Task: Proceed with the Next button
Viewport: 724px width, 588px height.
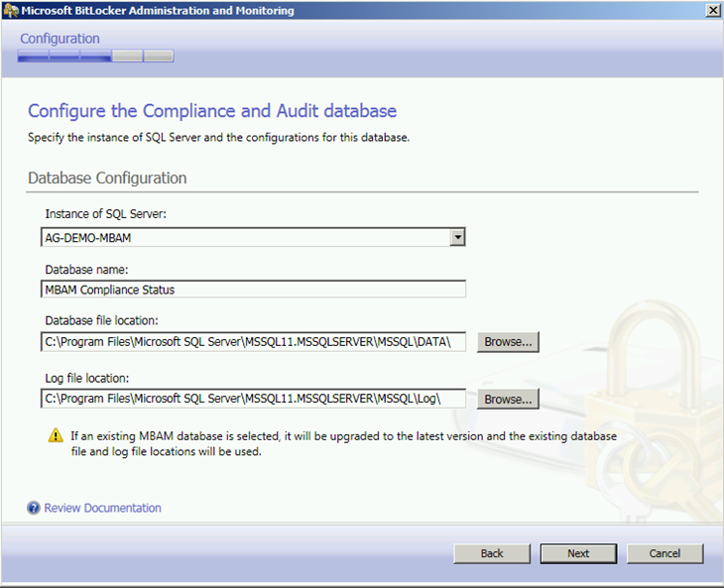Action: pos(578,553)
